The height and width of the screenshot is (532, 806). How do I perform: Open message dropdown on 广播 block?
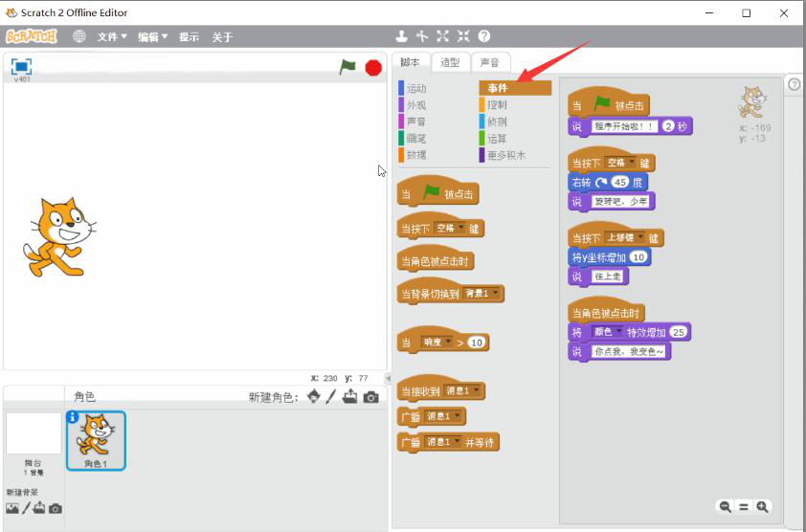click(442, 416)
